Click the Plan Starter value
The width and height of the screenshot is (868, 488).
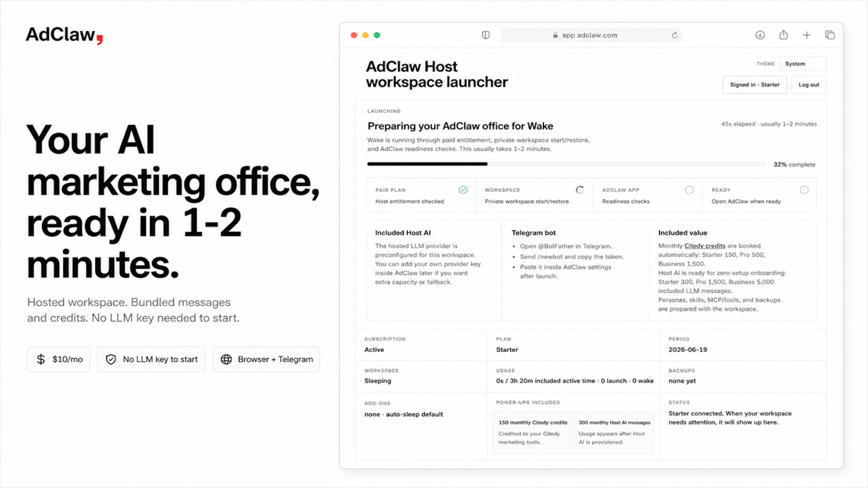pyautogui.click(x=507, y=350)
